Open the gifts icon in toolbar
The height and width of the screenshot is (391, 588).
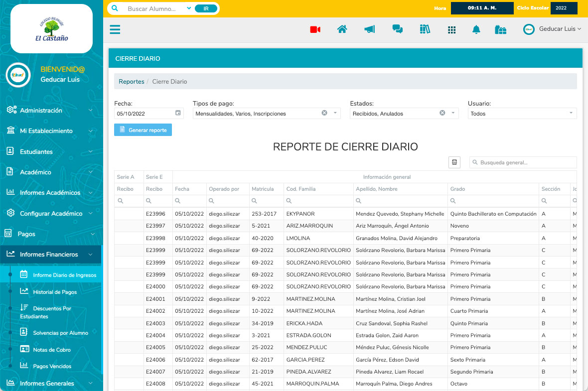point(501,29)
